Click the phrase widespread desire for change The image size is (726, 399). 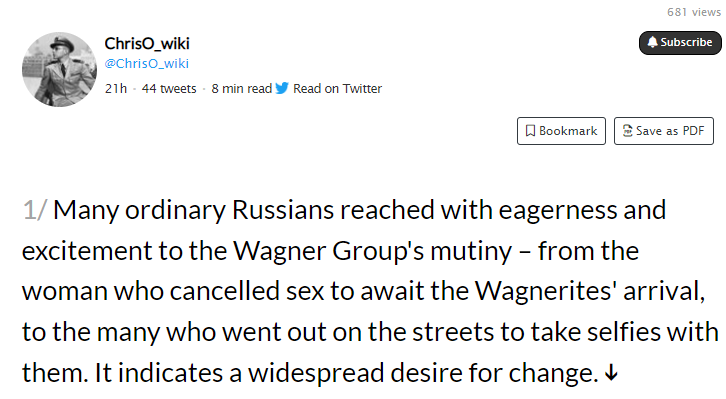423,373
